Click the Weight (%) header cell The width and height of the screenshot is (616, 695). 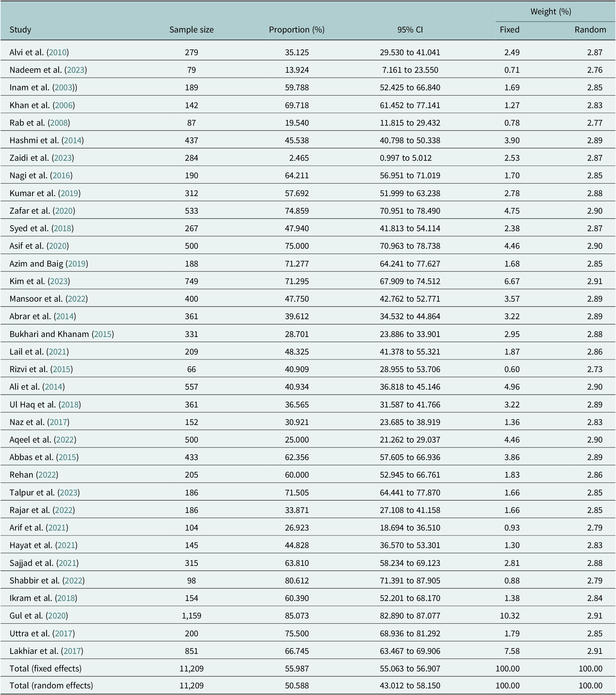coord(551,12)
